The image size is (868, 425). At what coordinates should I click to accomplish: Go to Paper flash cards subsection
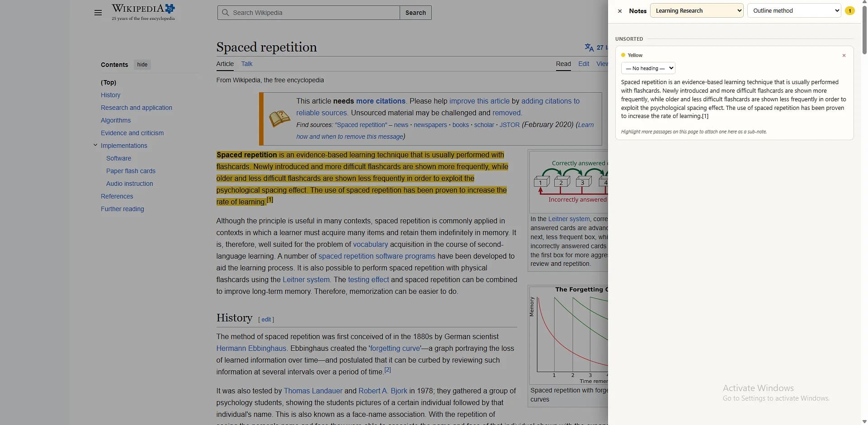tap(131, 171)
